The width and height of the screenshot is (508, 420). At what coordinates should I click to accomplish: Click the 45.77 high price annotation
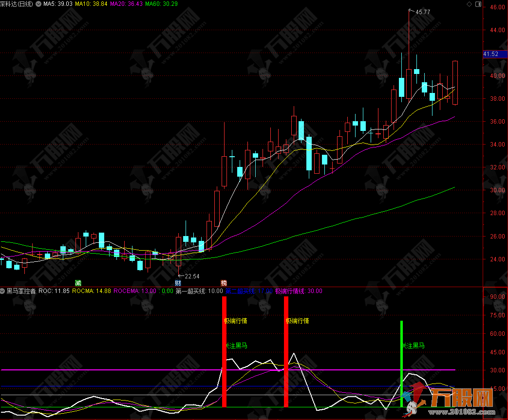pos(423,12)
